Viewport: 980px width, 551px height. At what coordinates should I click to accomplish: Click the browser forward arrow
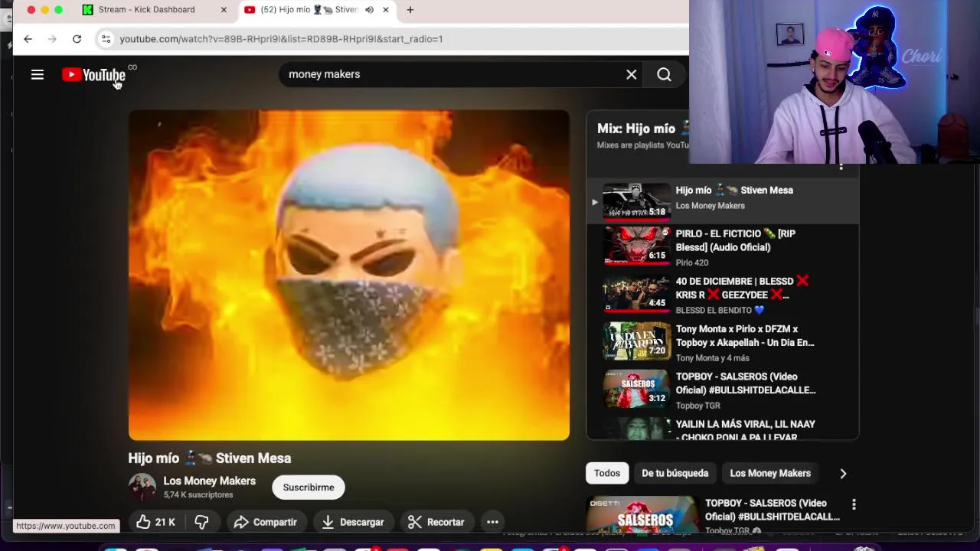click(x=52, y=39)
